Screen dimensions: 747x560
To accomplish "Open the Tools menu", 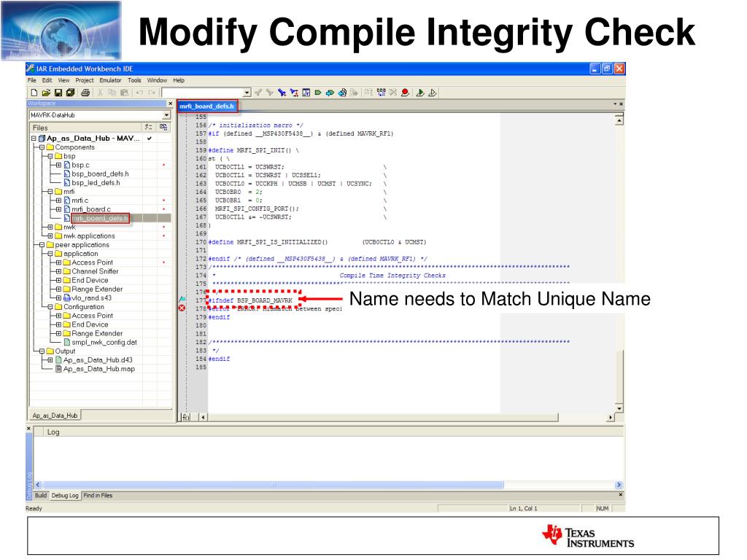I will click(x=134, y=80).
